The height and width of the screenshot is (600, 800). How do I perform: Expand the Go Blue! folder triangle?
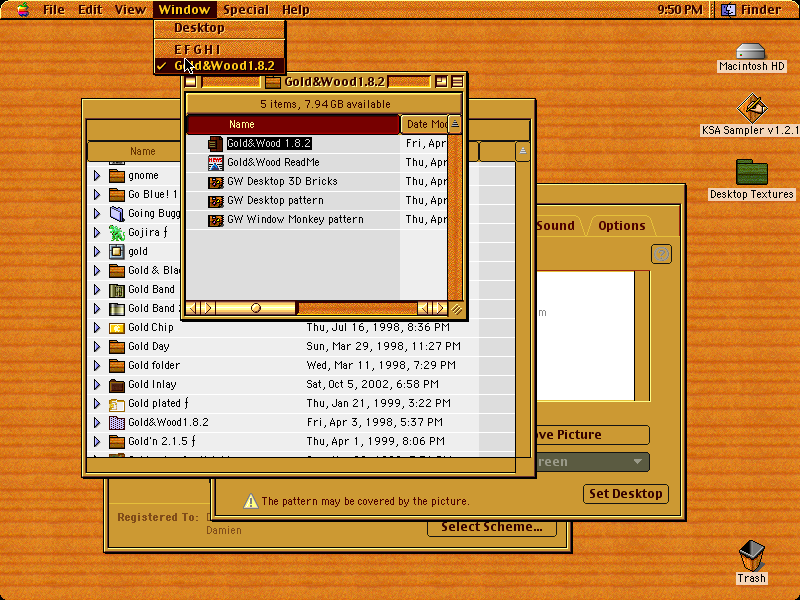(x=97, y=195)
